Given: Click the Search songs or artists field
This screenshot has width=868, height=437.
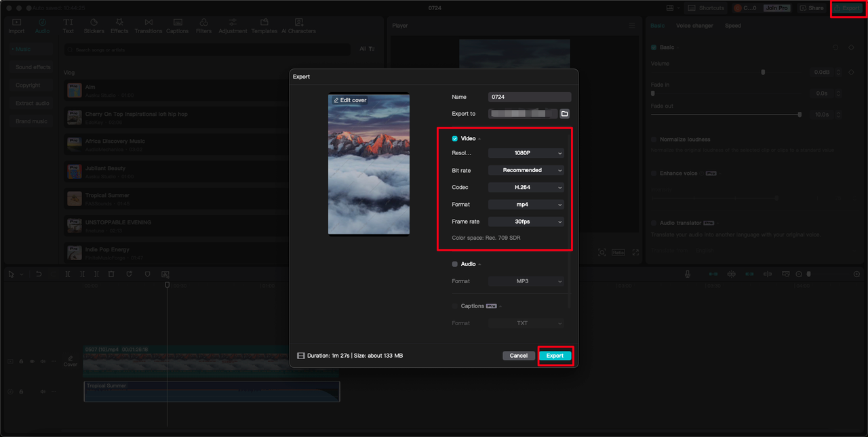Looking at the screenshot, I should [x=208, y=49].
